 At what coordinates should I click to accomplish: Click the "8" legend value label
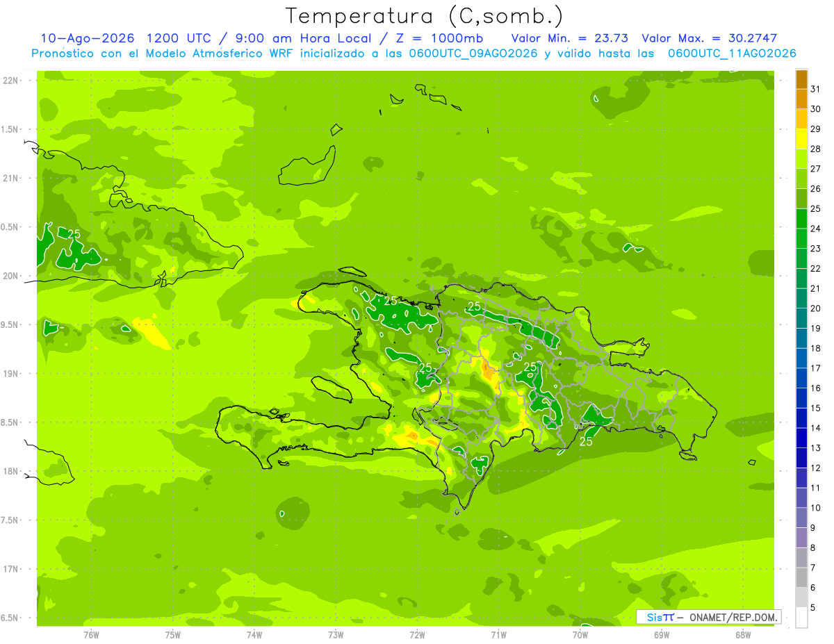pos(813,547)
